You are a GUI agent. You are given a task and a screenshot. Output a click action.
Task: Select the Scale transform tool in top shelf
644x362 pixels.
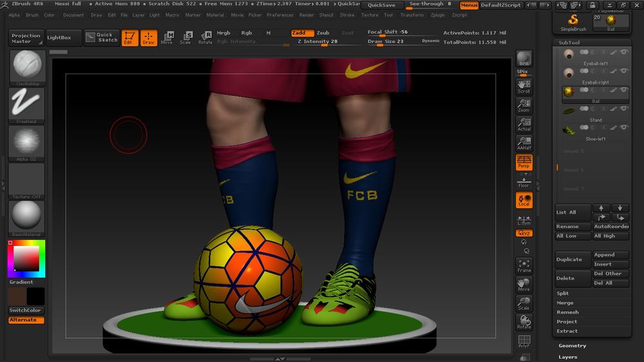pyautogui.click(x=186, y=38)
